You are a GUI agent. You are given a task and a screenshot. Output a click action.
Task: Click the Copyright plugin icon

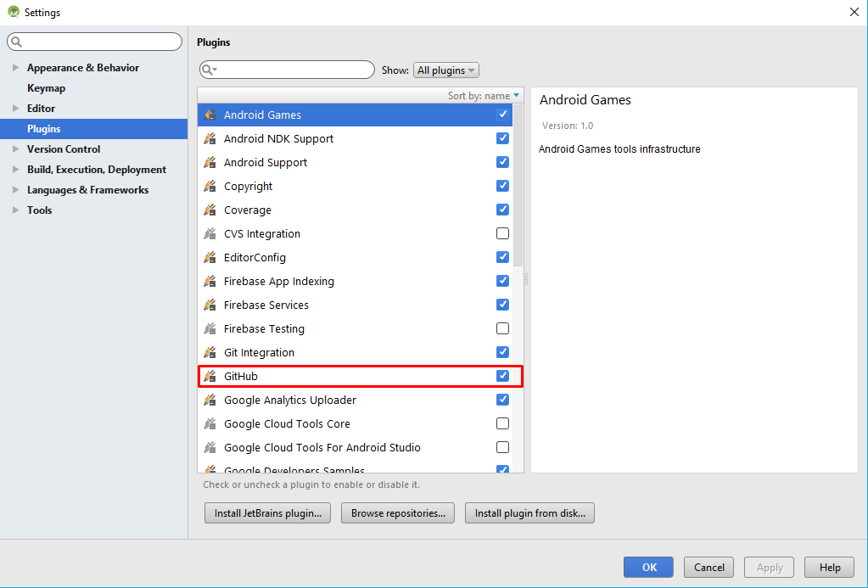click(210, 186)
